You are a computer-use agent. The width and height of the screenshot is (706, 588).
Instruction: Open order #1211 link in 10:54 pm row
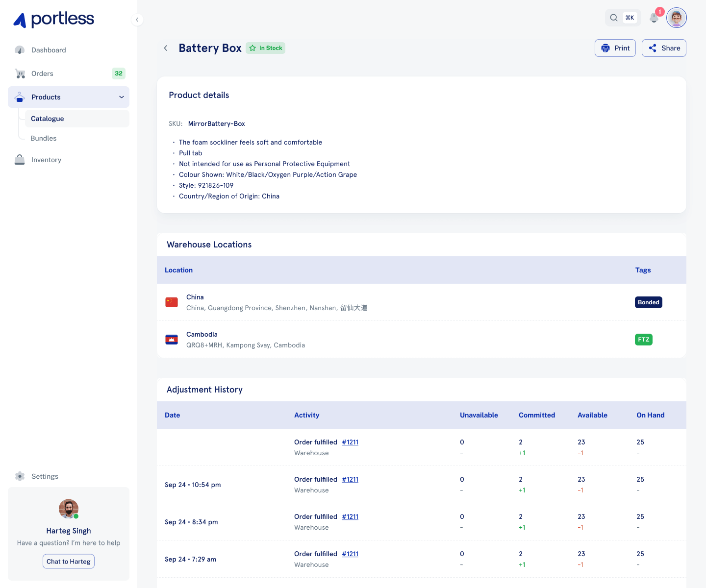350,479
